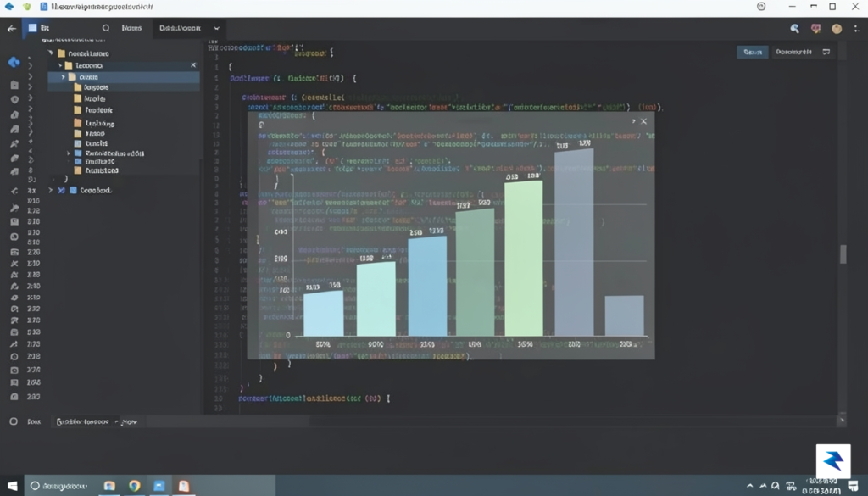Screen dimensions: 868x496
Task: Click the blue highlighted button above the editor
Action: tap(753, 52)
